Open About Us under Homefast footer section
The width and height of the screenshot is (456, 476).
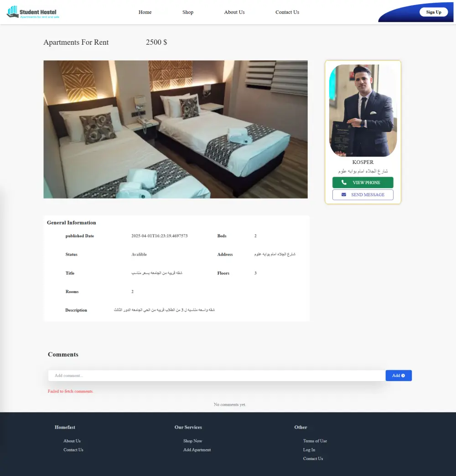(72, 440)
